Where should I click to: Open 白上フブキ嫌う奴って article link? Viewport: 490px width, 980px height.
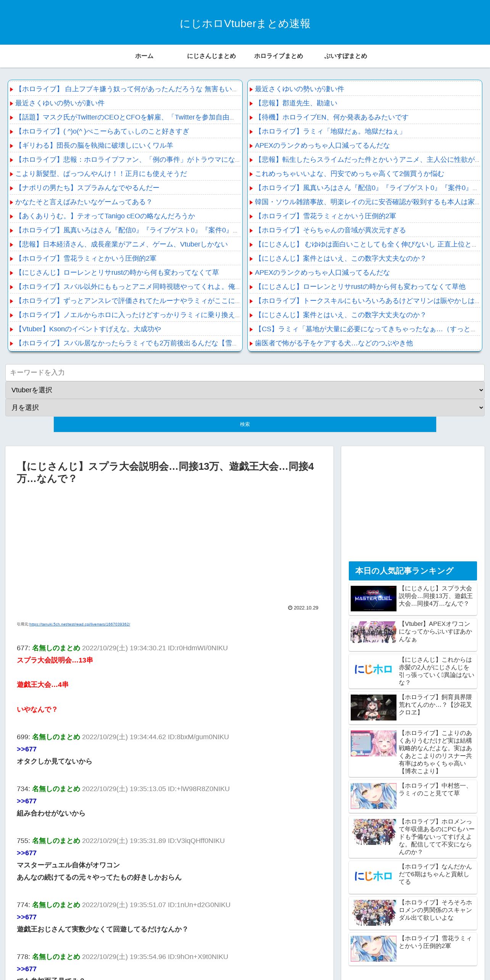pos(126,89)
